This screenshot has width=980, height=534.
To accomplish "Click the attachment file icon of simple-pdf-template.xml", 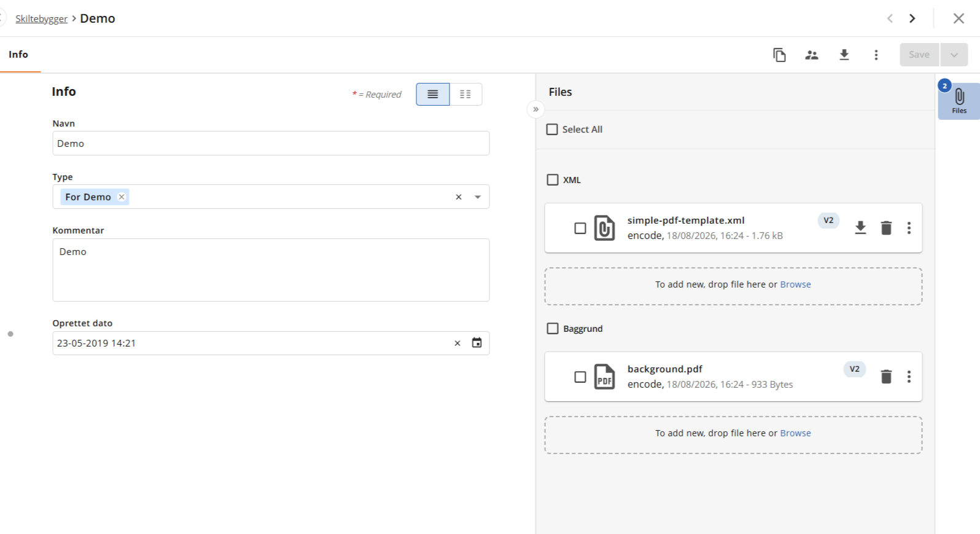I will [x=604, y=228].
